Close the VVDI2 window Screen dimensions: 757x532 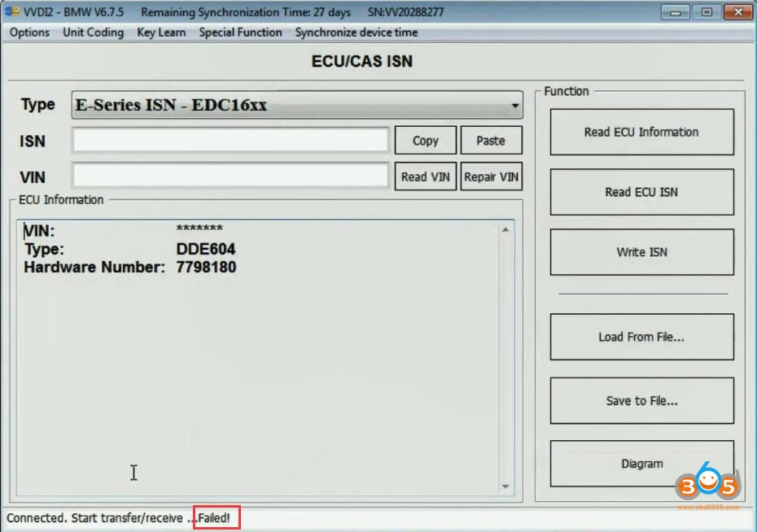[738, 12]
